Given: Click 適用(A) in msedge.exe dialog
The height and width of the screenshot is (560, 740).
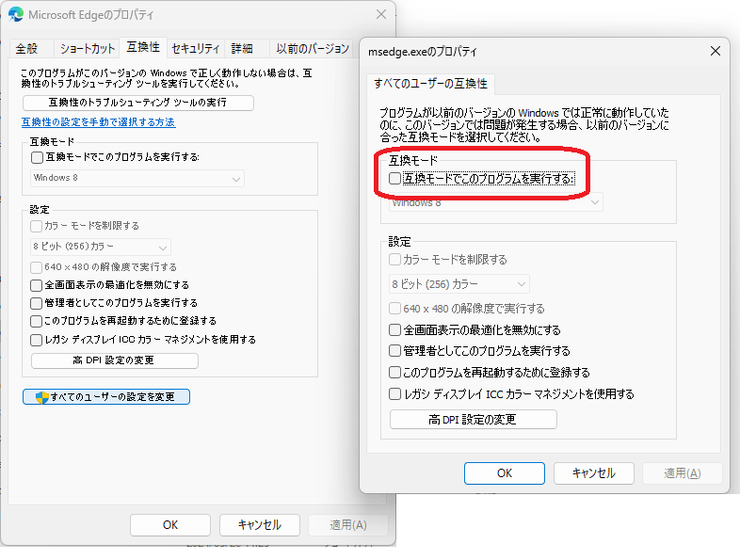Looking at the screenshot, I should tap(683, 473).
